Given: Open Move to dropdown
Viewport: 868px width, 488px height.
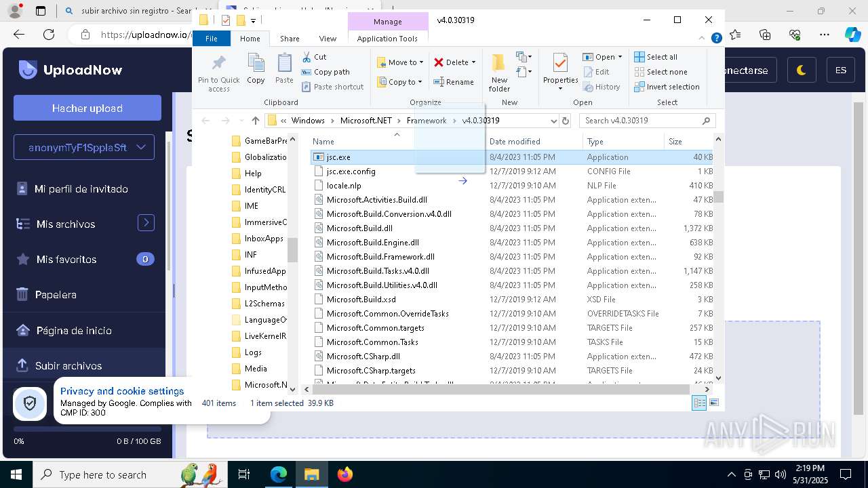Looking at the screenshot, I should click(400, 62).
